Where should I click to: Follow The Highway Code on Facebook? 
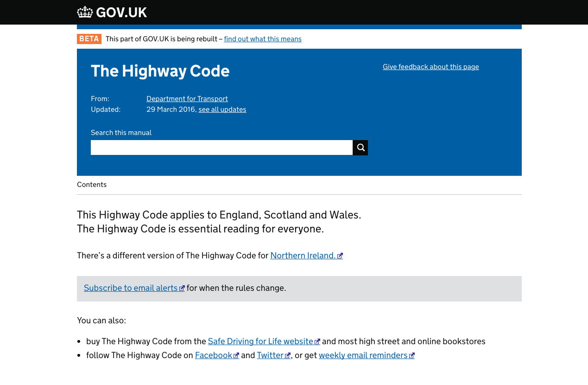pyautogui.click(x=214, y=355)
